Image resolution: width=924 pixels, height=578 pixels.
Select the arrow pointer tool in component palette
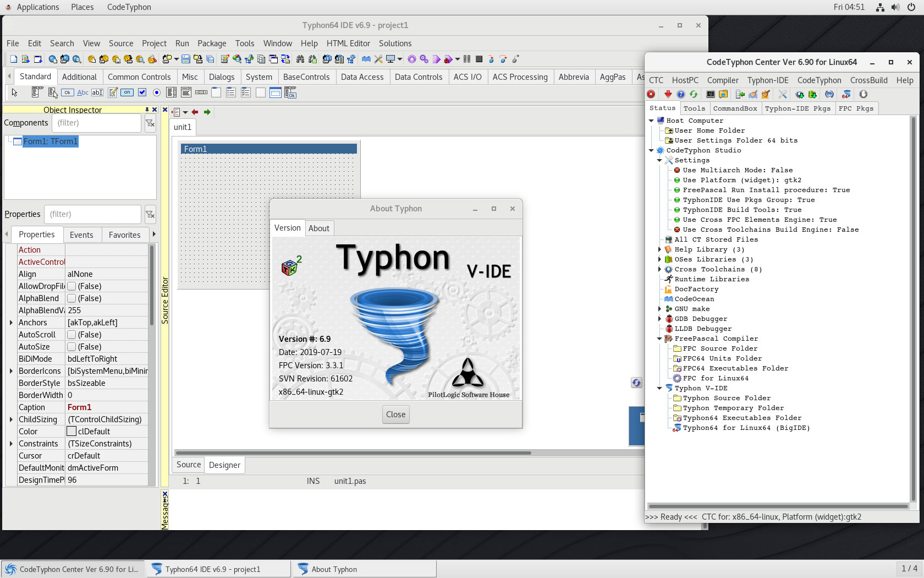tap(14, 92)
